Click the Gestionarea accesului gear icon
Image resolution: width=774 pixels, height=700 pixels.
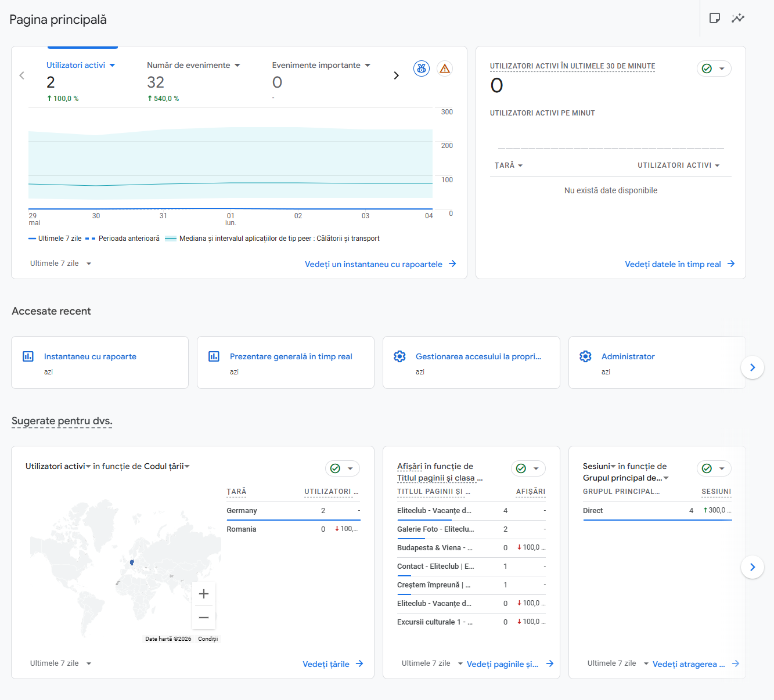coord(399,356)
